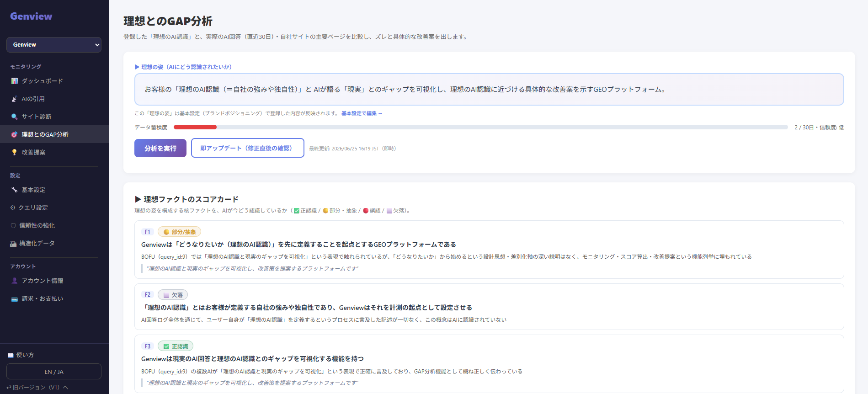Viewport: 868px width, 394px height.
Task: Click the AIの引用 icon
Action: click(x=15, y=99)
